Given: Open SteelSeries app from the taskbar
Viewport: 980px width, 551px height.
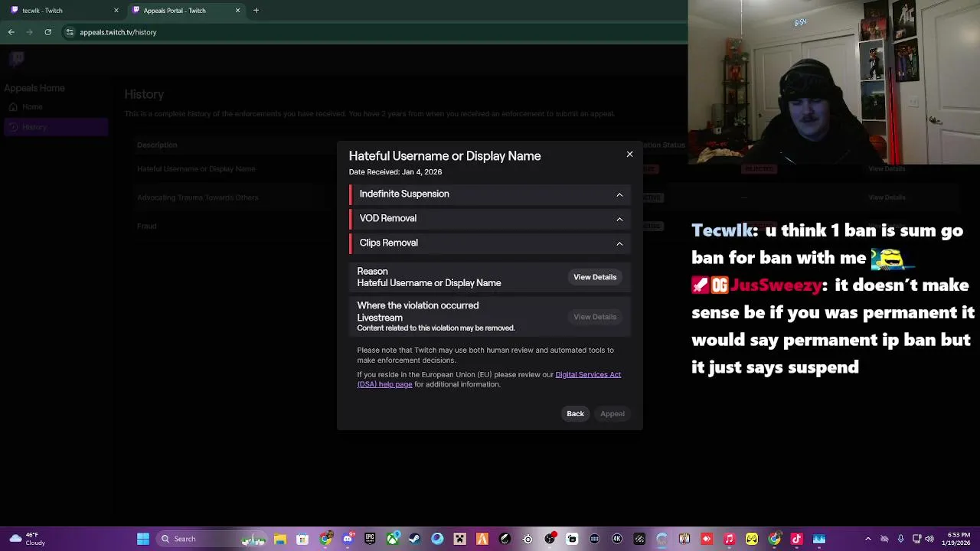Looking at the screenshot, I should point(528,539).
